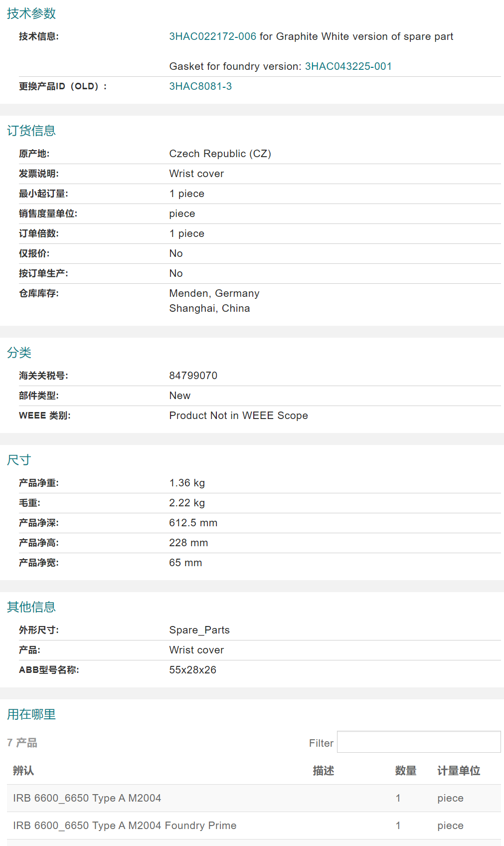
Task: Sort by the 辨认 column header
Action: tap(23, 771)
